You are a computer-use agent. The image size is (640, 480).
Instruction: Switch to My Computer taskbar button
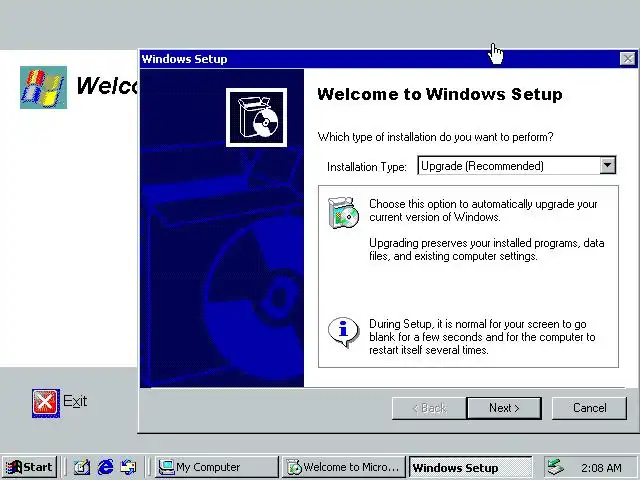tap(217, 467)
